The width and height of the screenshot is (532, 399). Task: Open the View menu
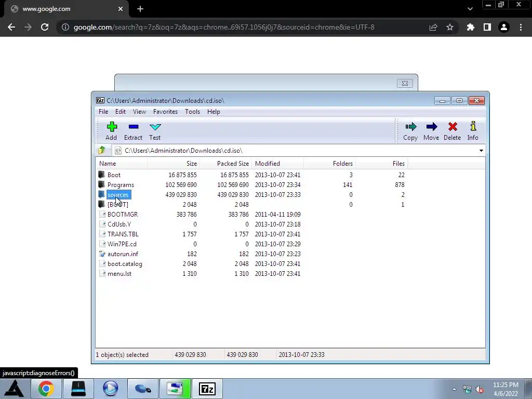tap(139, 112)
